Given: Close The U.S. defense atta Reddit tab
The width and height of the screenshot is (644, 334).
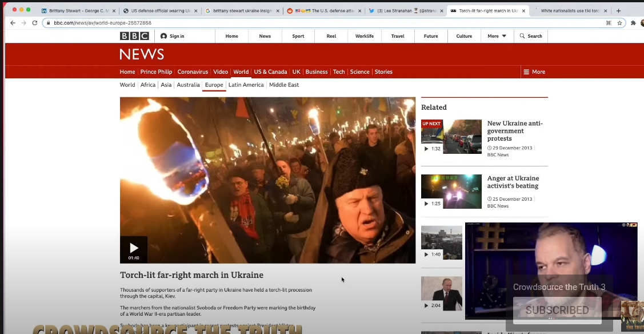Looking at the screenshot, I should coord(360,11).
